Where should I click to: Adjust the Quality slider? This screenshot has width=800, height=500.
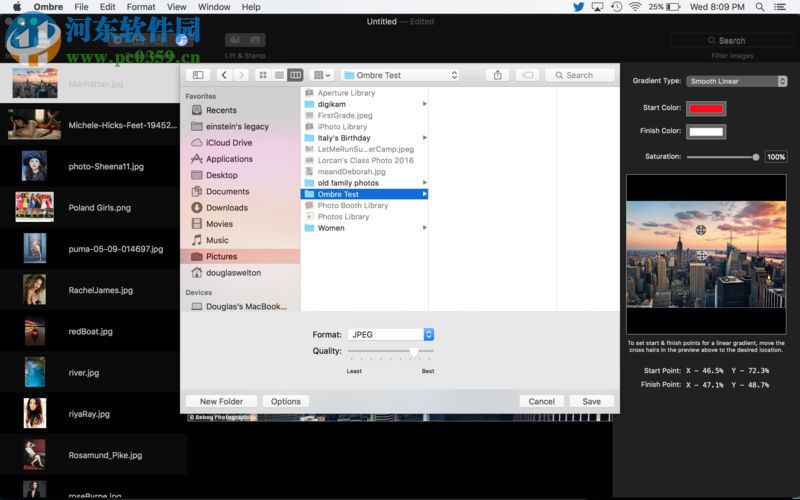tap(413, 352)
